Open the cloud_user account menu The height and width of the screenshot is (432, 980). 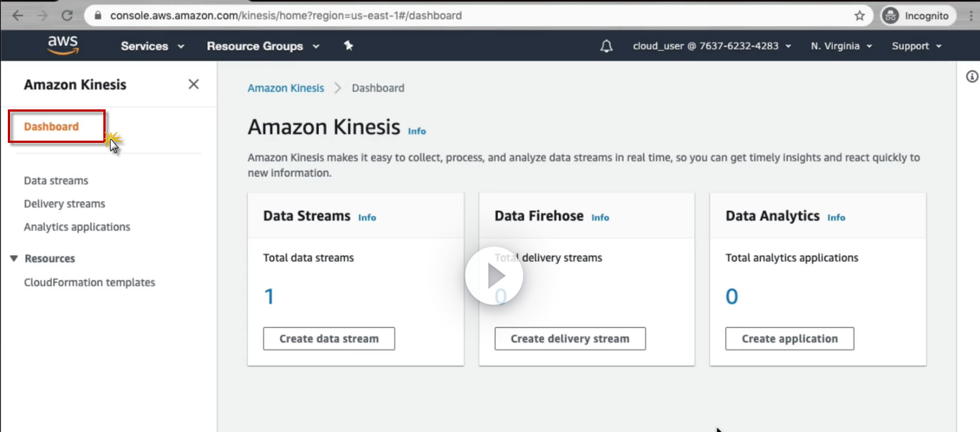click(712, 46)
